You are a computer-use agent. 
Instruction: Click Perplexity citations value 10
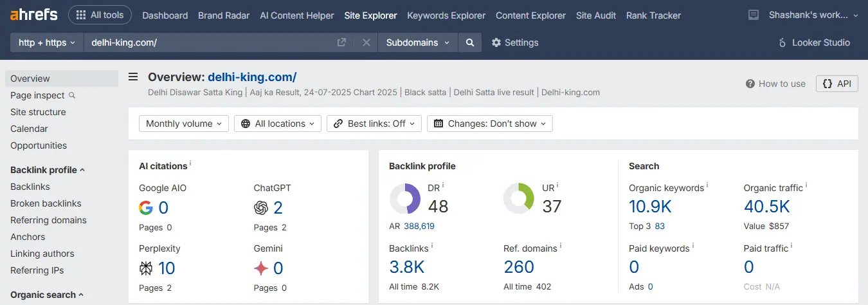click(167, 268)
